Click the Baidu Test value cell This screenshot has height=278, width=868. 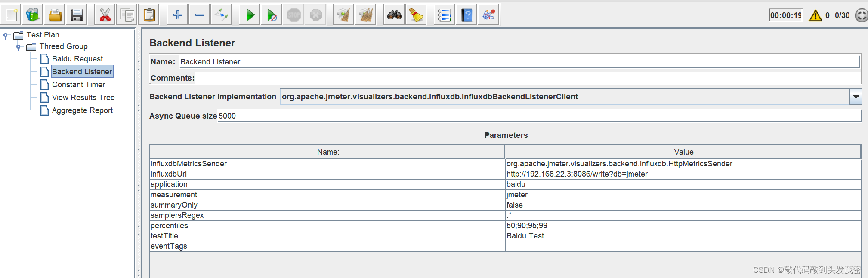(683, 236)
